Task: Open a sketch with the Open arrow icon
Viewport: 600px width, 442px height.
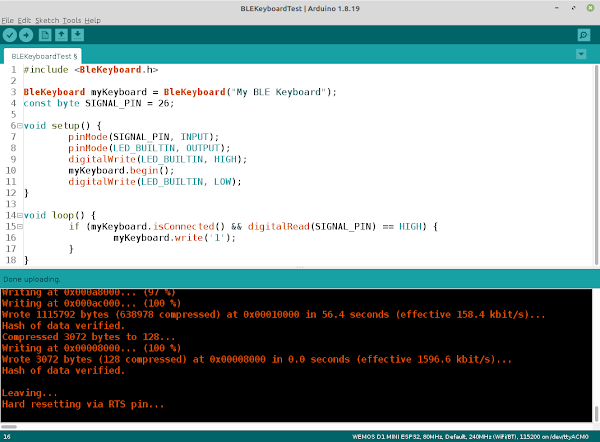Action: pos(61,35)
